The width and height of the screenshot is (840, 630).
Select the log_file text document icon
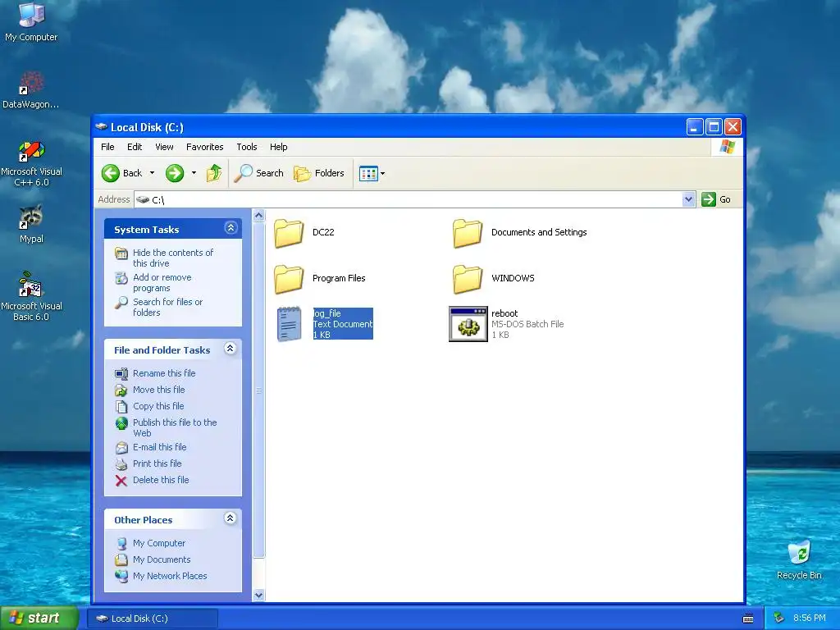coord(290,324)
